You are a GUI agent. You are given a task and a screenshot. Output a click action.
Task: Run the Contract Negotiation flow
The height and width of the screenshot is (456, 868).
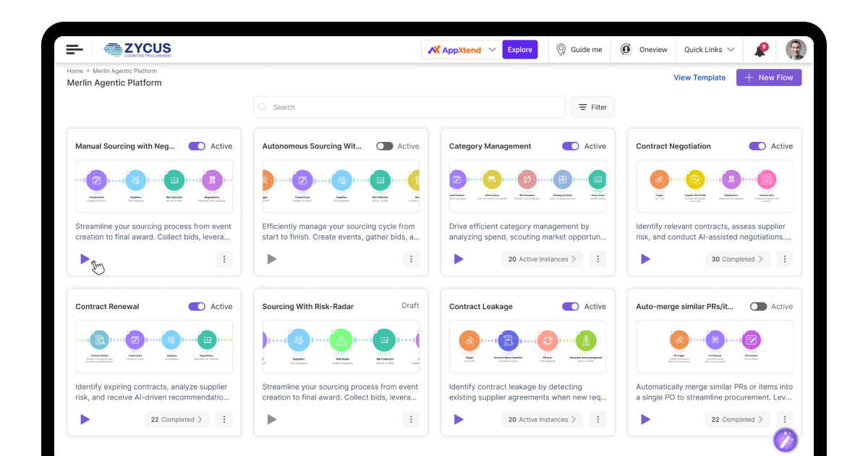tap(646, 259)
